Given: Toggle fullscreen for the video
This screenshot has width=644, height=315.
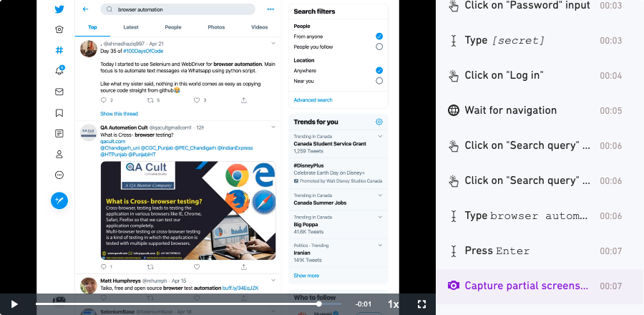Looking at the screenshot, I should 421,304.
